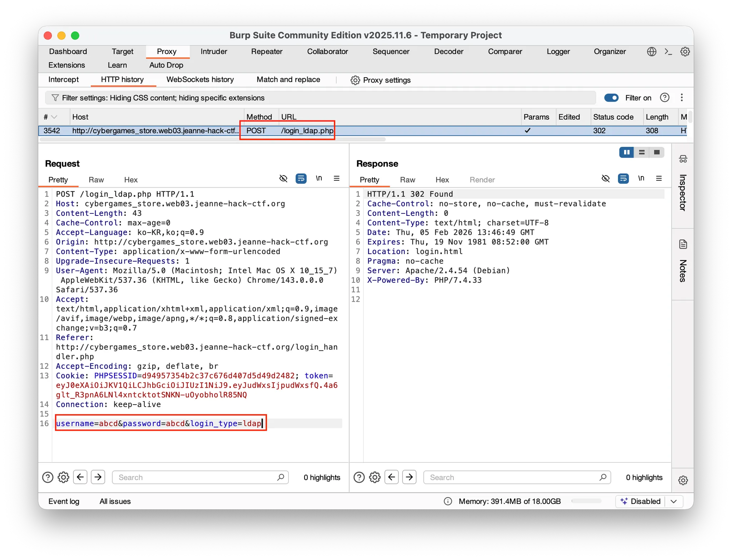Open Proxy settings

(380, 80)
